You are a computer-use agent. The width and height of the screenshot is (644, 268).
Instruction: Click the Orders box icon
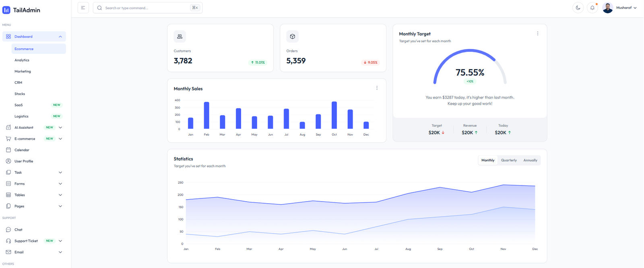pos(293,37)
